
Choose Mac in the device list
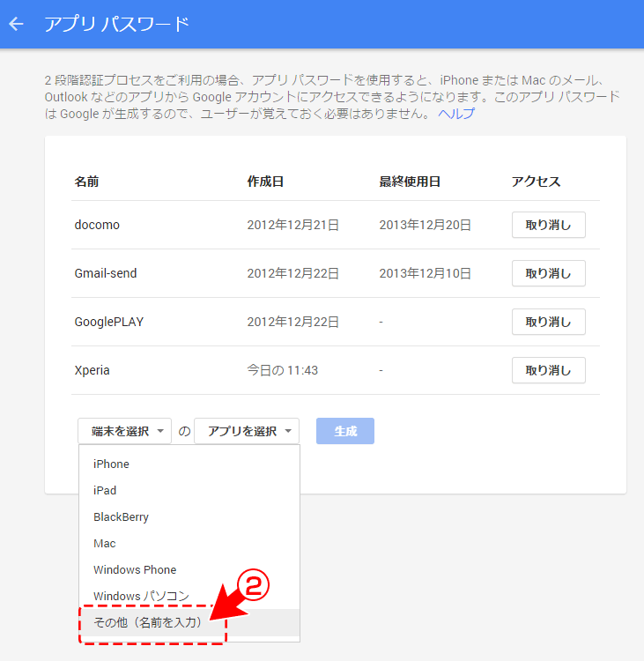click(189, 544)
